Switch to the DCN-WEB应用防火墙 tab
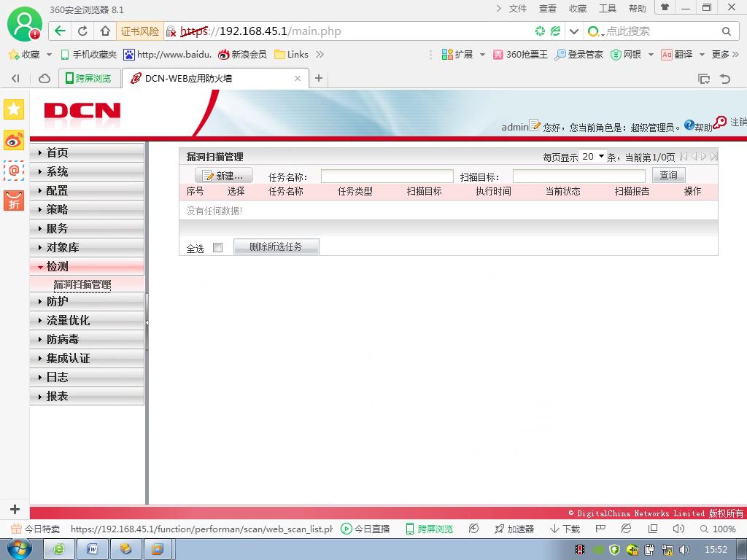Screen dimensions: 747x560 (188, 78)
